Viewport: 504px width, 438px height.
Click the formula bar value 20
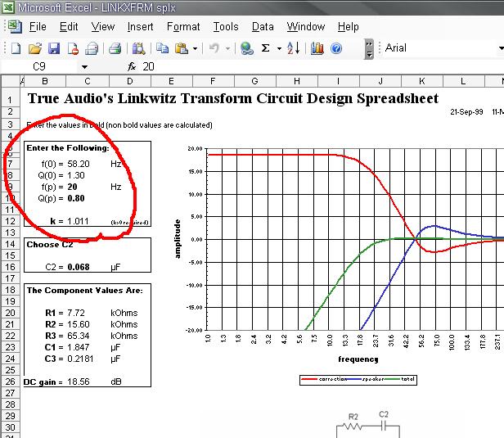149,66
